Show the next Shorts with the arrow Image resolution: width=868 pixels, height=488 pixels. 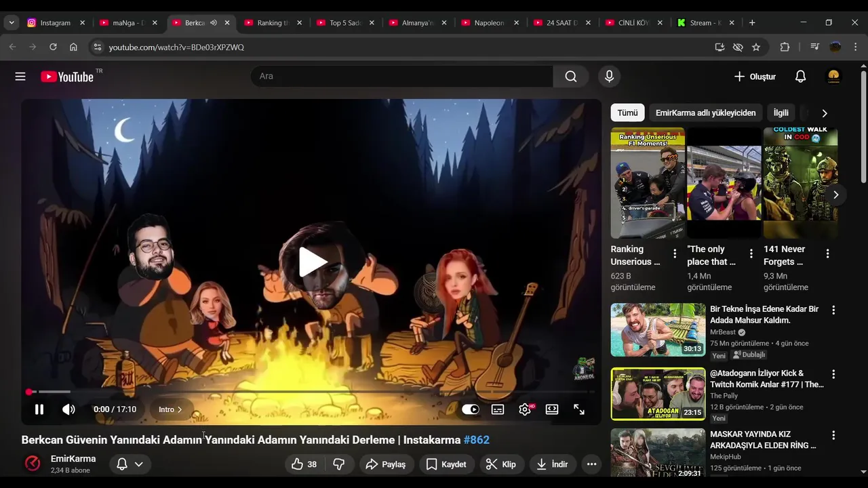pyautogui.click(x=835, y=195)
